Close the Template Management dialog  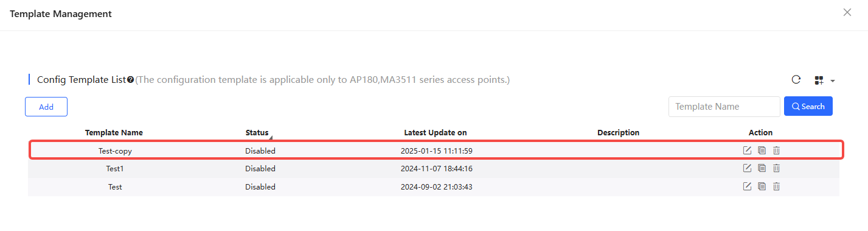[x=847, y=12]
